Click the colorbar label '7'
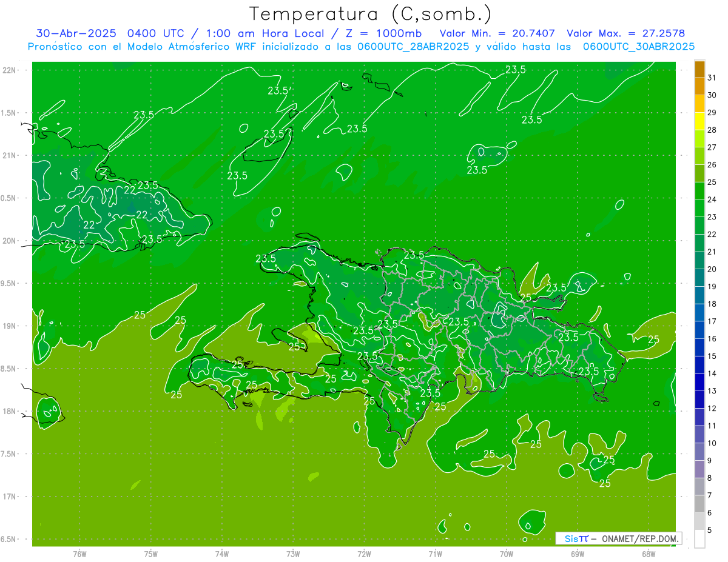 tap(710, 495)
